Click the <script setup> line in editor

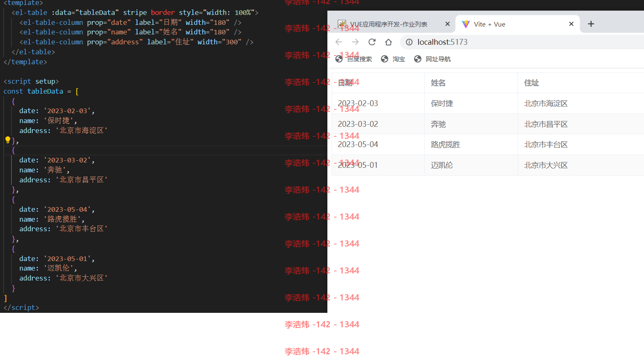click(x=31, y=81)
